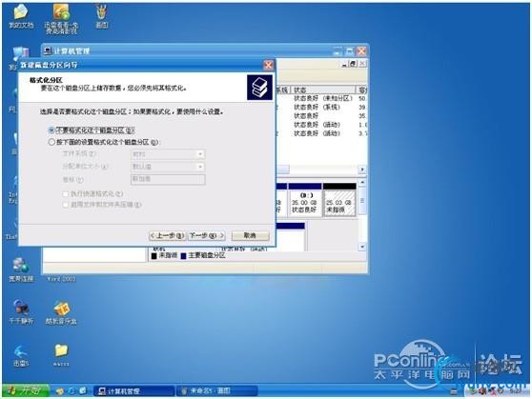Restore the inner console window in 计算机管理

click(x=353, y=64)
